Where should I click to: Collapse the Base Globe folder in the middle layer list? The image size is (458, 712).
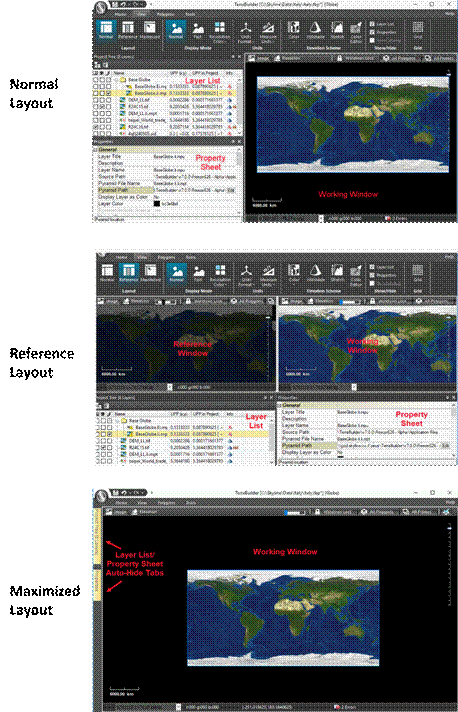point(118,420)
